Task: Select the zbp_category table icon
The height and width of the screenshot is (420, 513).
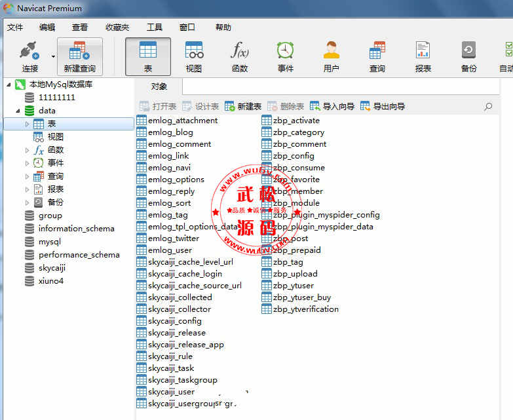Action: pyautogui.click(x=267, y=132)
